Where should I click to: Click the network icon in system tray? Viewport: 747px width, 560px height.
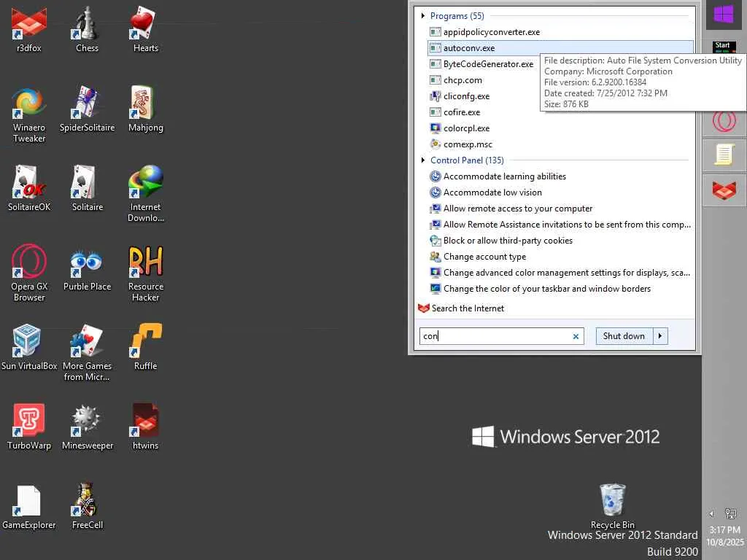click(x=730, y=513)
